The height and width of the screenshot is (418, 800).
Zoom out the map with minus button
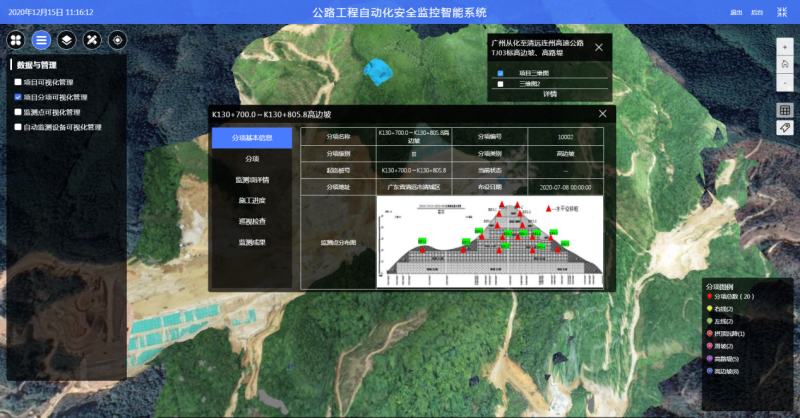785,81
